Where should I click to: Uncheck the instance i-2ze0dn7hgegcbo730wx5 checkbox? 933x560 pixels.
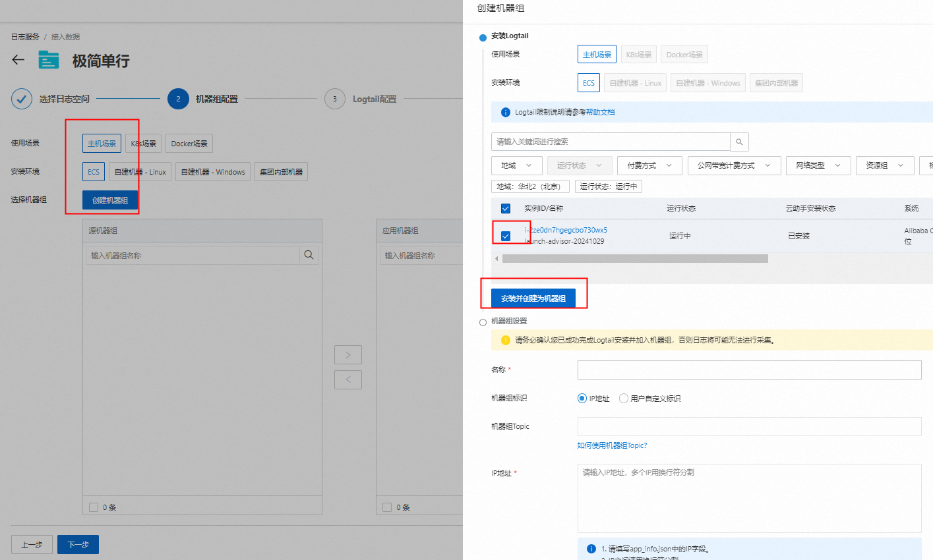point(506,235)
